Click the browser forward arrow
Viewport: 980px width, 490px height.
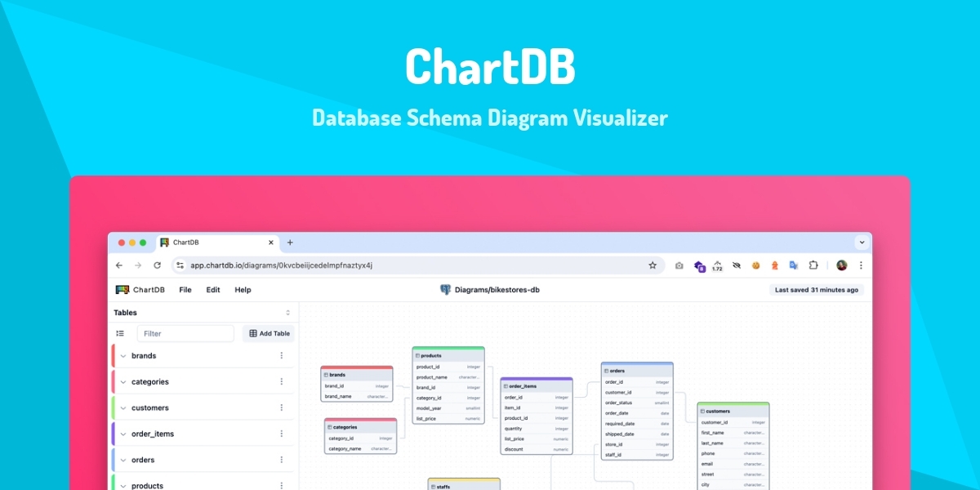pos(137,265)
